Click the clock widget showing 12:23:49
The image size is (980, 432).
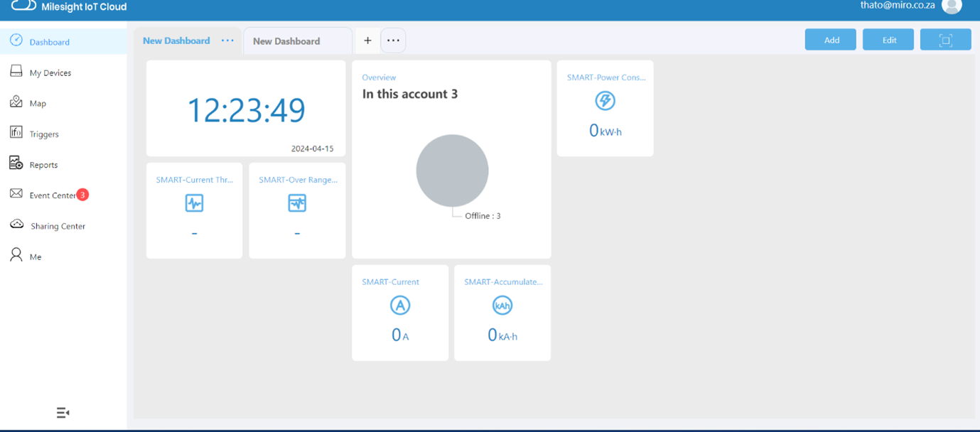tap(246, 110)
